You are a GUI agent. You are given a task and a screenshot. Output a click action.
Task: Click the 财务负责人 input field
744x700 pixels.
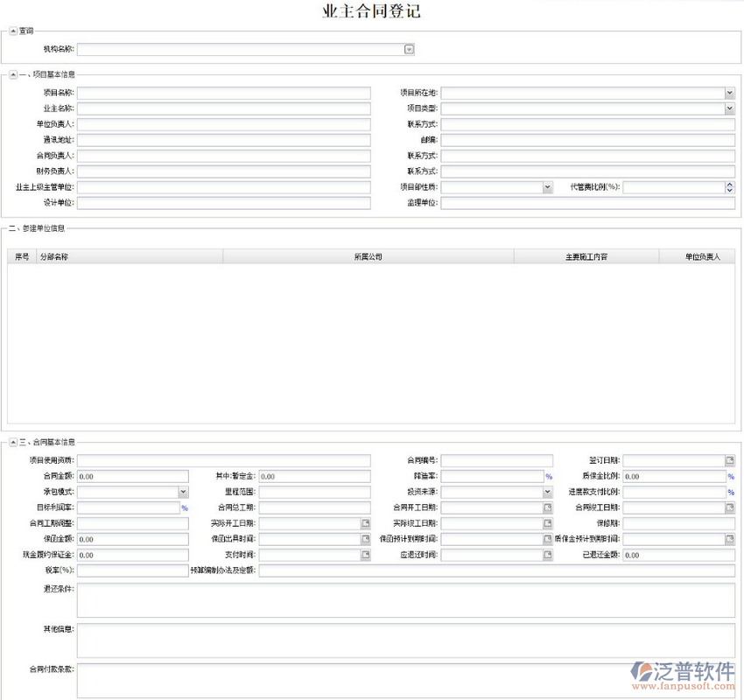(x=224, y=171)
